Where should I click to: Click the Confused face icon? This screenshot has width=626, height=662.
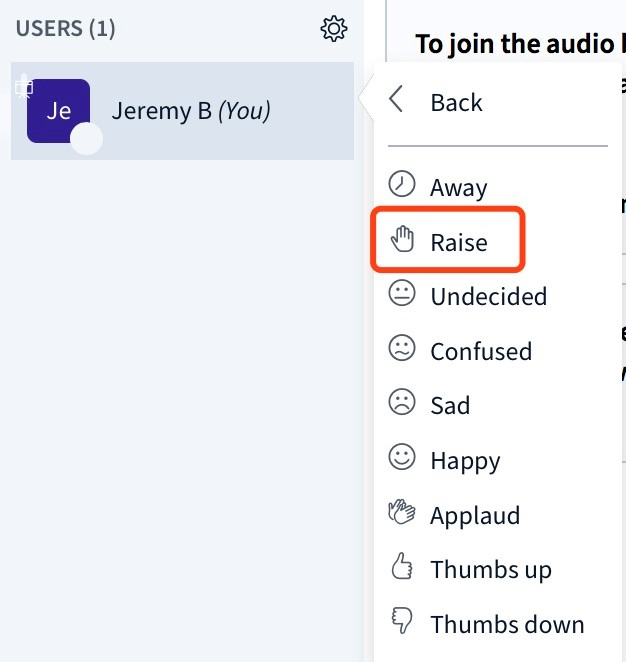tap(402, 351)
